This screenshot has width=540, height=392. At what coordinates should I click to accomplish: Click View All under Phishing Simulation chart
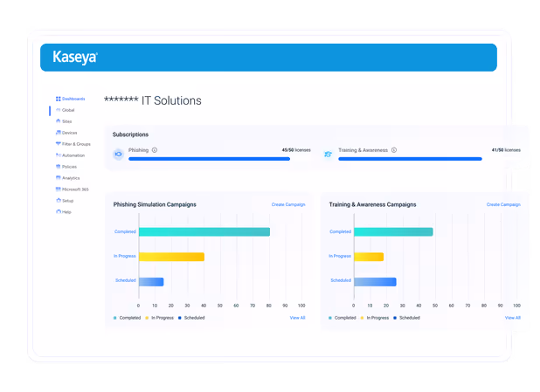[298, 318]
